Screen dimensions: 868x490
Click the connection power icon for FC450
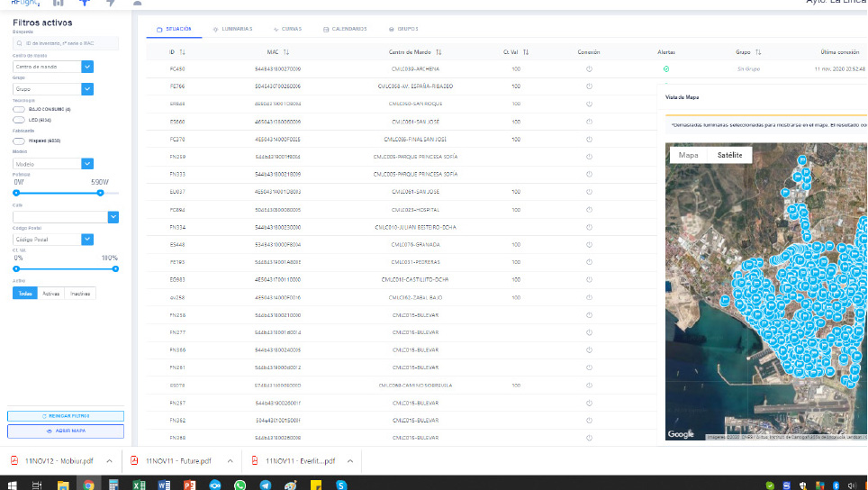click(589, 69)
